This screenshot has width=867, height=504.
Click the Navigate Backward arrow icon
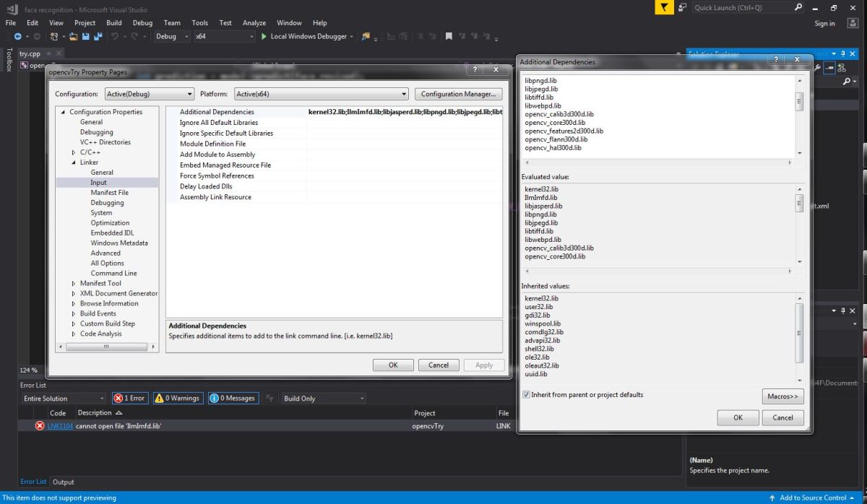tap(17, 36)
